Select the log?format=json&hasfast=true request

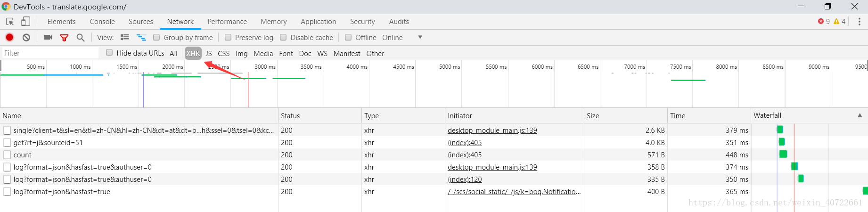coord(62,192)
